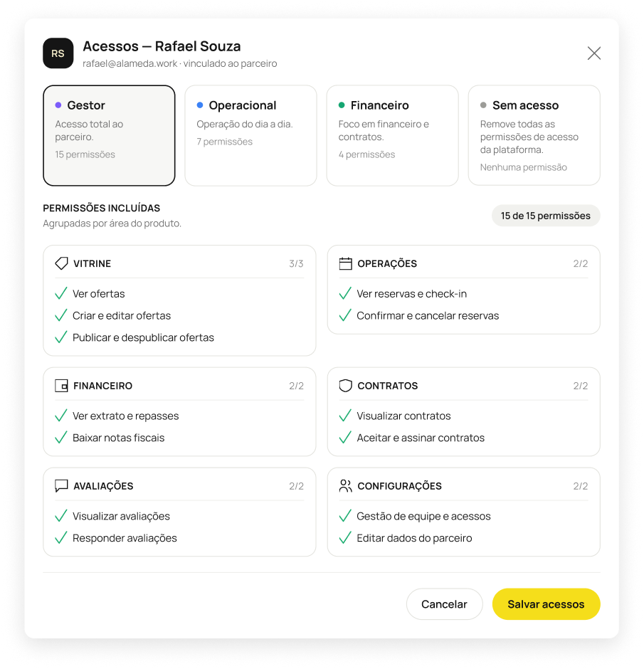
Task: Toggle Confirmar e cancelar reservas checkmark
Action: click(x=345, y=315)
